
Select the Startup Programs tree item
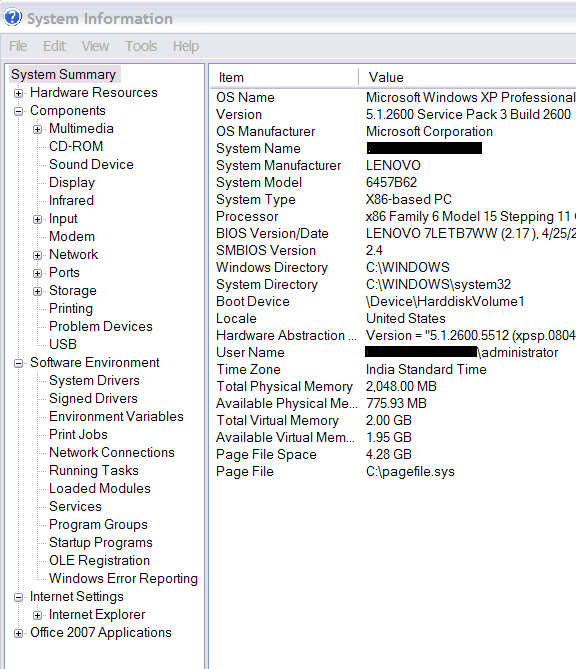coord(101,542)
